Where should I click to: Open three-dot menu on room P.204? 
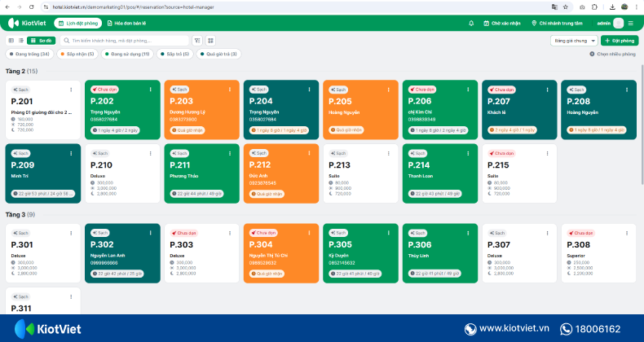tap(309, 90)
